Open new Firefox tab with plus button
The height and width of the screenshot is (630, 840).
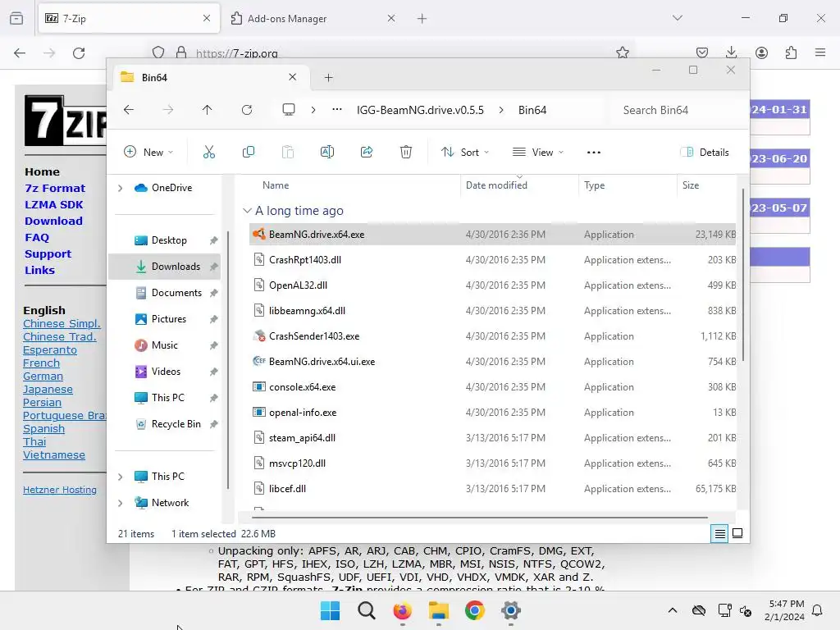[x=422, y=19]
